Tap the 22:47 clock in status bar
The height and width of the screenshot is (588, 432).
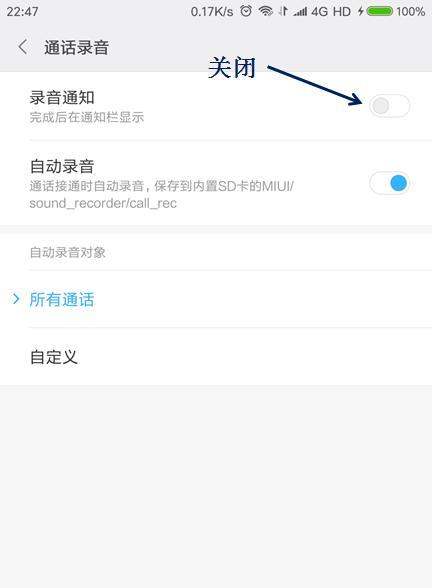[x=22, y=12]
